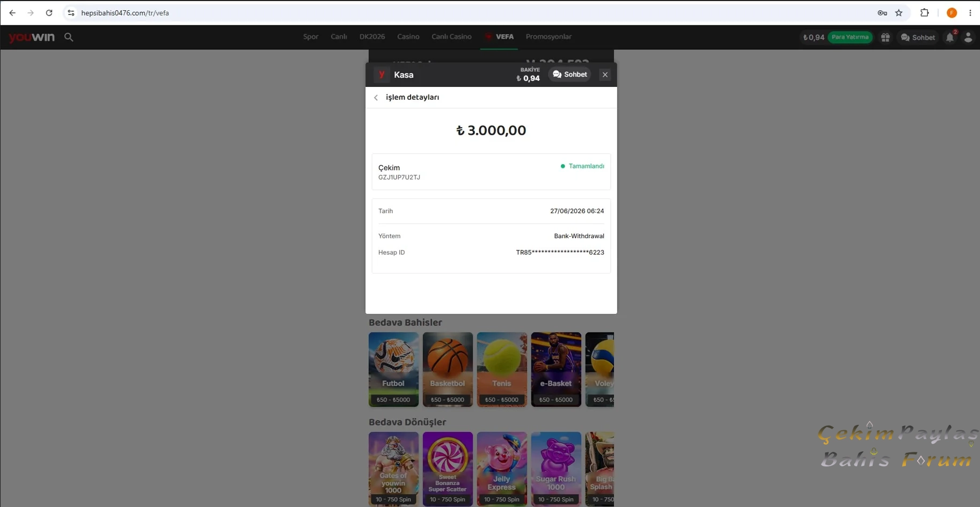Open the notifications bell icon
This screenshot has width=980, height=507.
click(x=950, y=37)
